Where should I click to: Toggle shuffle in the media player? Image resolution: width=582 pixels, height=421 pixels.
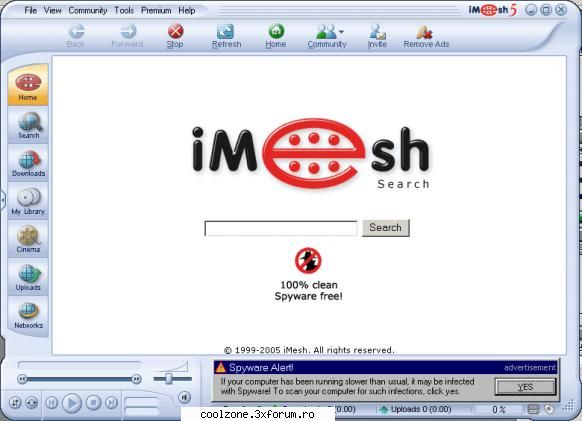tap(15, 403)
